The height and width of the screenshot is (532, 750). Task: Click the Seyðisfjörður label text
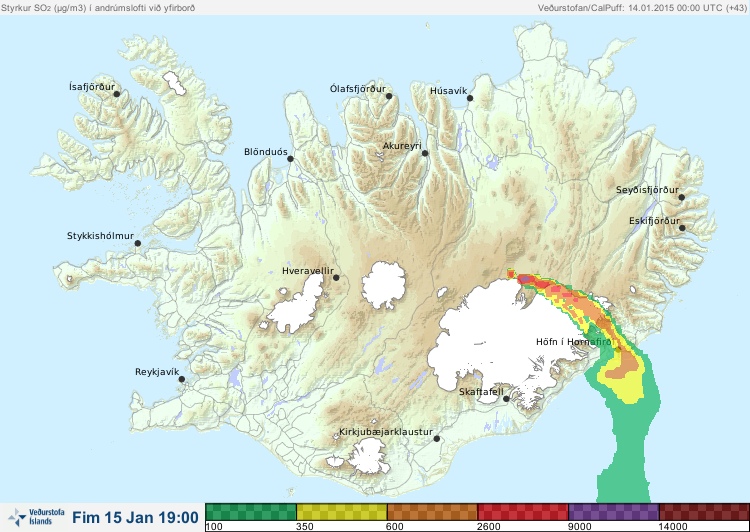coord(647,190)
